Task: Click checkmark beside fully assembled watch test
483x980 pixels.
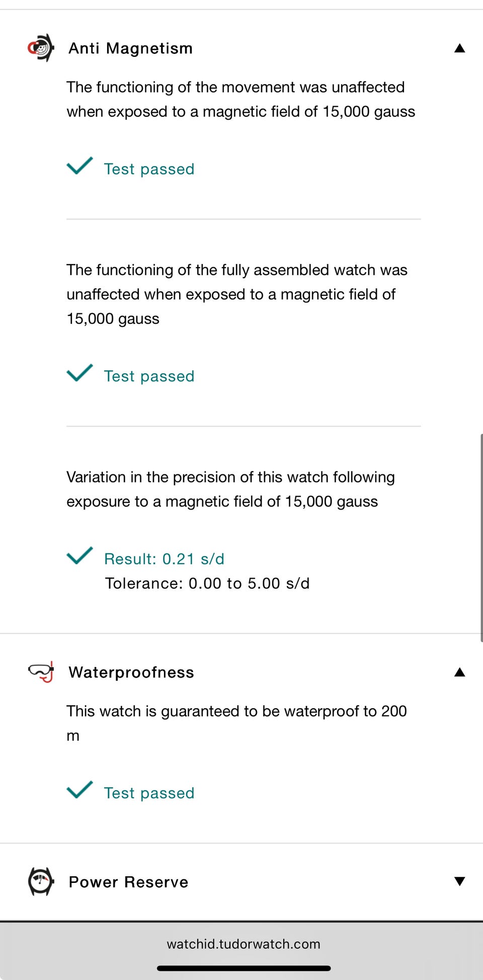Action: tap(79, 373)
